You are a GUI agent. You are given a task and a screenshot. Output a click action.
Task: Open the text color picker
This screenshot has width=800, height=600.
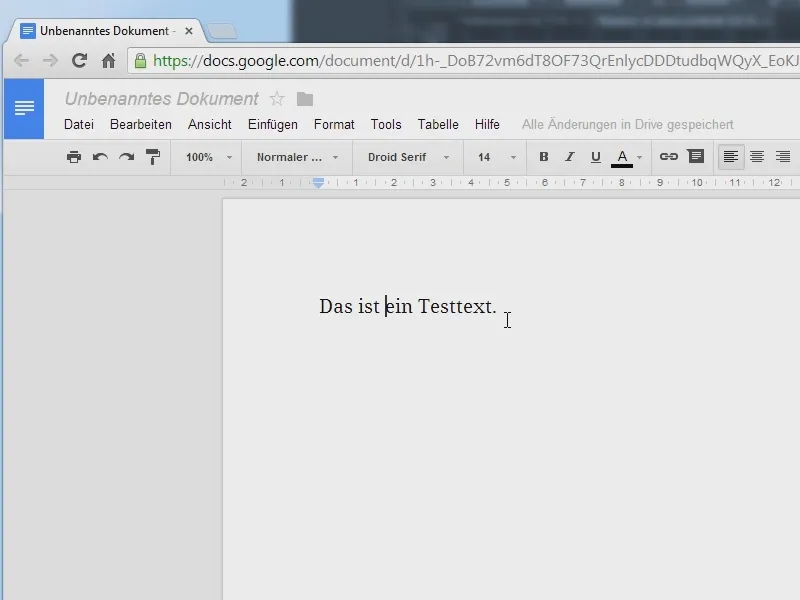pos(627,158)
